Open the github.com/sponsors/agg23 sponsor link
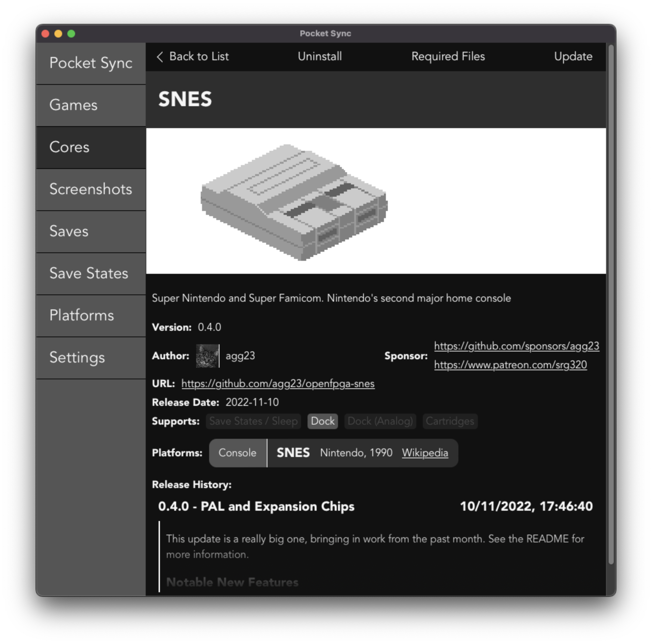The image size is (652, 644). [516, 346]
